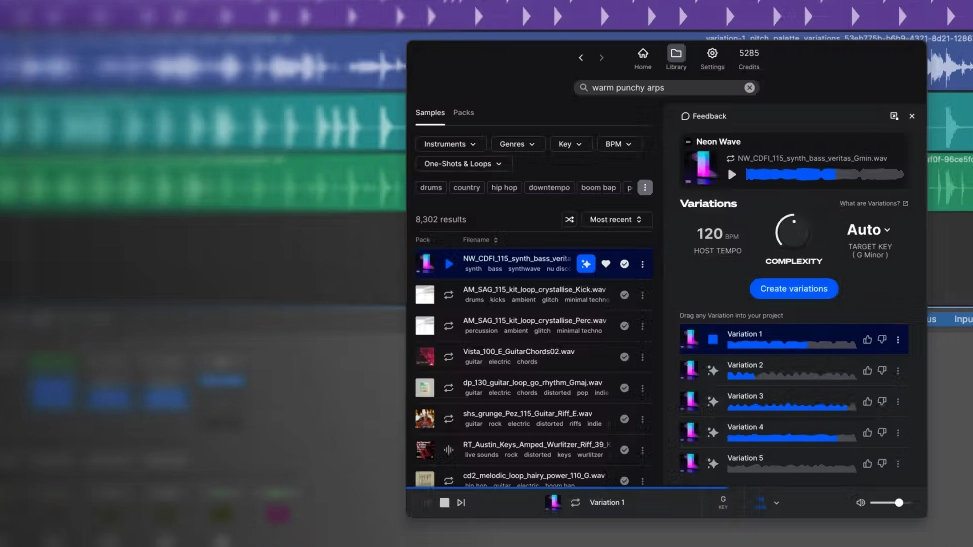This screenshot has height=547, width=973.
Task: Expand the Genres filter
Action: tap(517, 144)
